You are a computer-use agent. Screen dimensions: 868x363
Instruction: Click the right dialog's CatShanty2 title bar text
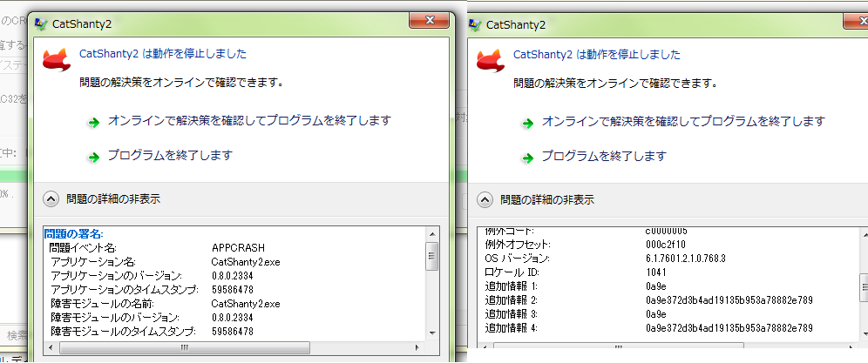click(516, 25)
